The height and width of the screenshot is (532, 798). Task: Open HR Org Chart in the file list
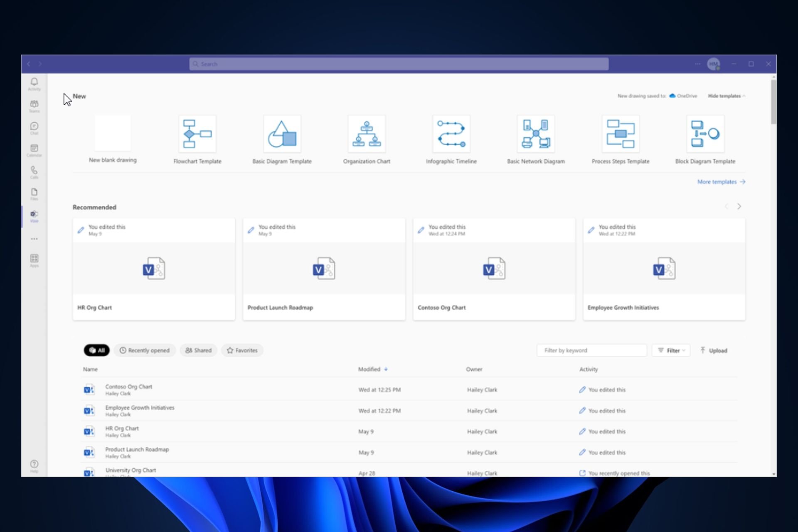(122, 429)
